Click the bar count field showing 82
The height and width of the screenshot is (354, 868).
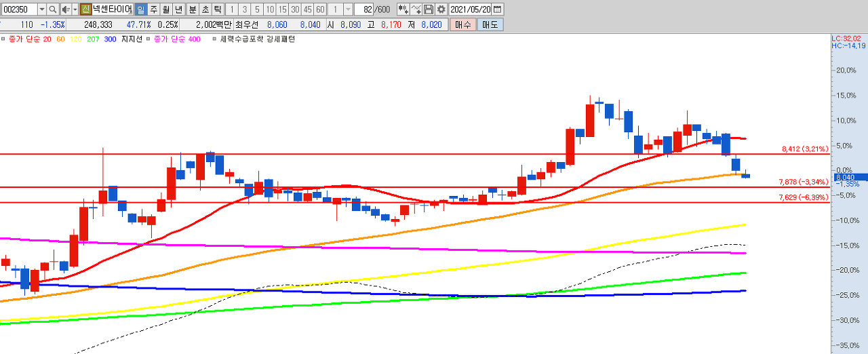tap(364, 9)
